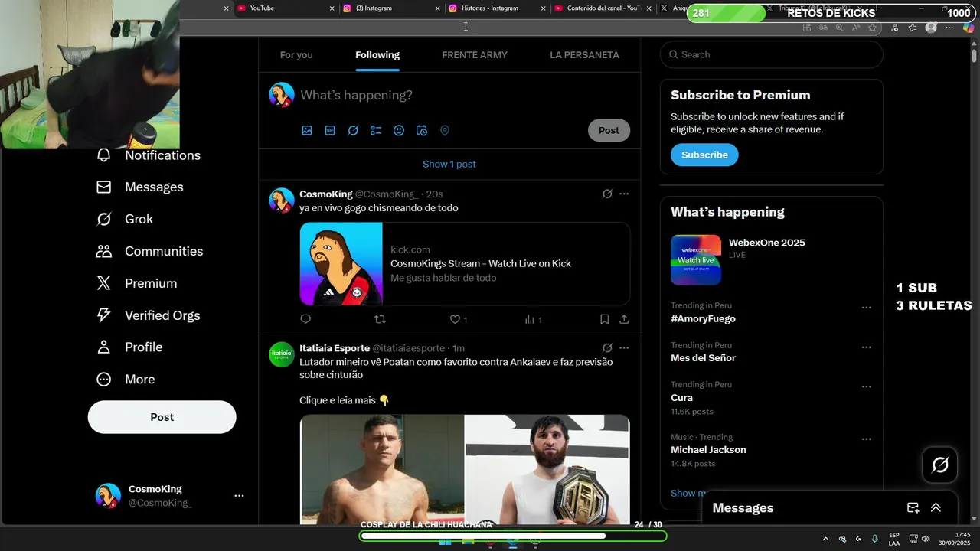Click the floating Grok button
The image size is (980, 551).
click(x=940, y=465)
